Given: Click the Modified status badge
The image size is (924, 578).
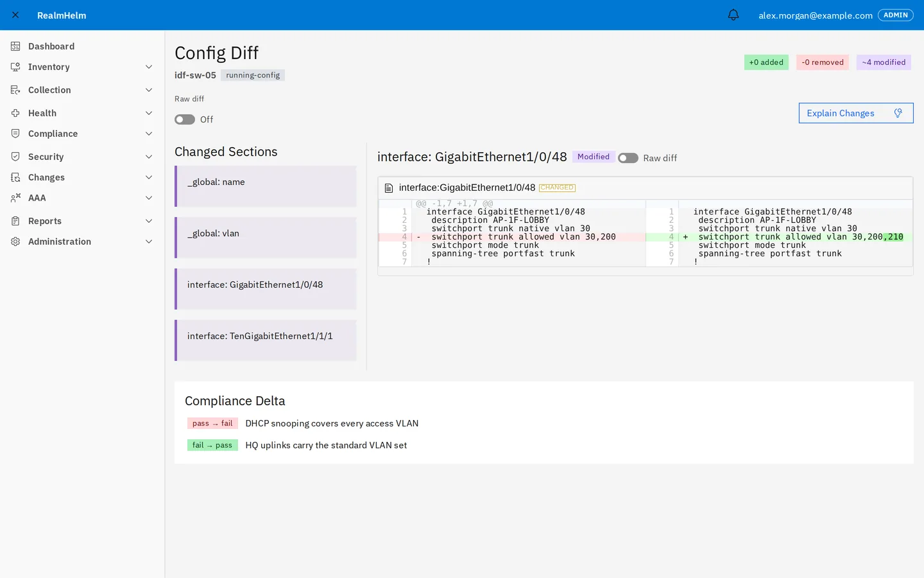Looking at the screenshot, I should point(594,157).
